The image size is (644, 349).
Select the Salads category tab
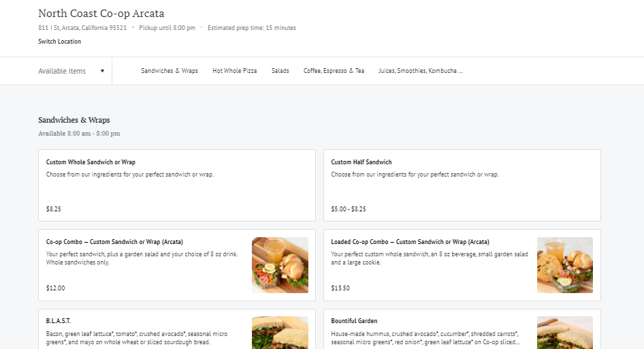pos(280,71)
